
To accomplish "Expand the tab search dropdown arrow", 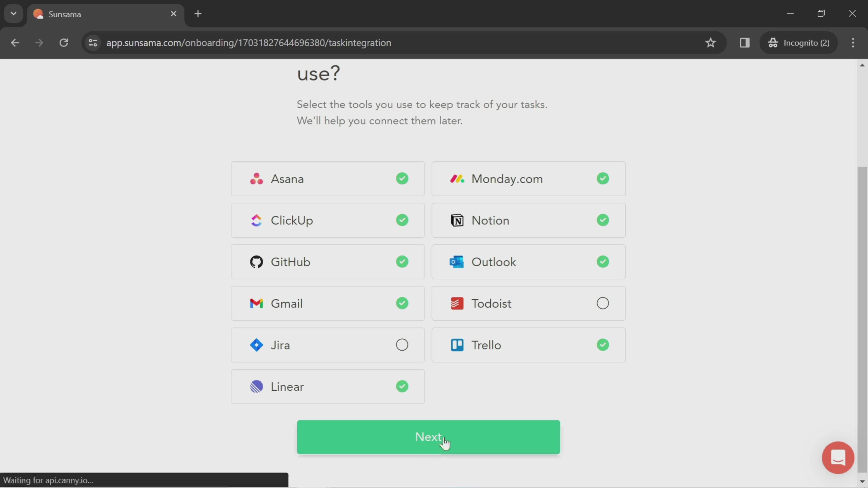I will pos(14,14).
